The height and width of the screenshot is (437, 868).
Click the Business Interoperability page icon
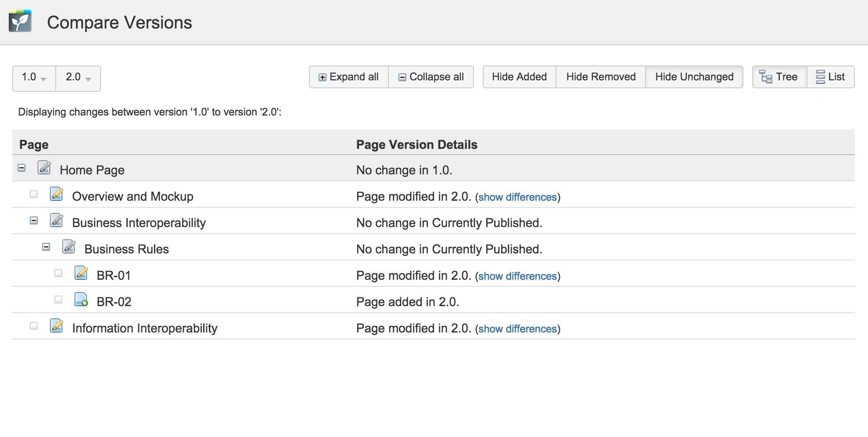pos(57,220)
